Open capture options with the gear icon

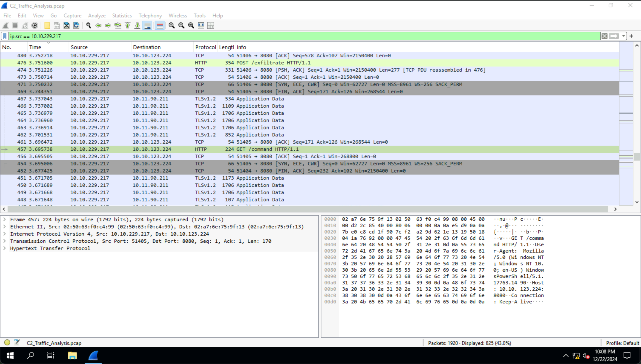[35, 25]
